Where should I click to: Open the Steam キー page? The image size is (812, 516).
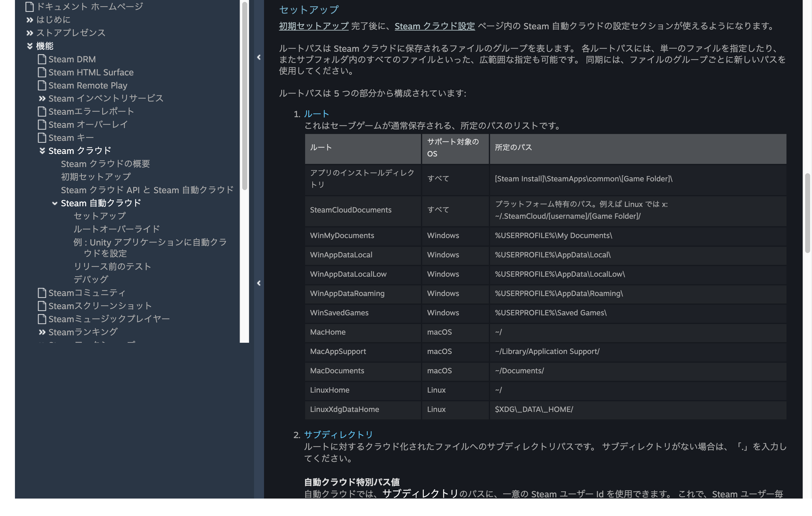71,138
